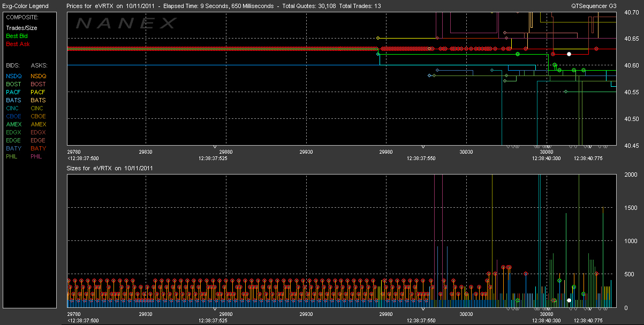This screenshot has height=325, width=644.
Task: Select AMEX in the BIDS column
Action: click(13, 124)
